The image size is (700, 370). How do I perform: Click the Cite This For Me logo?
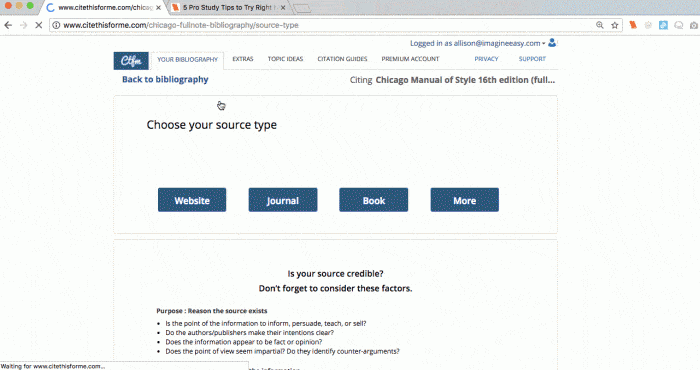(x=131, y=61)
